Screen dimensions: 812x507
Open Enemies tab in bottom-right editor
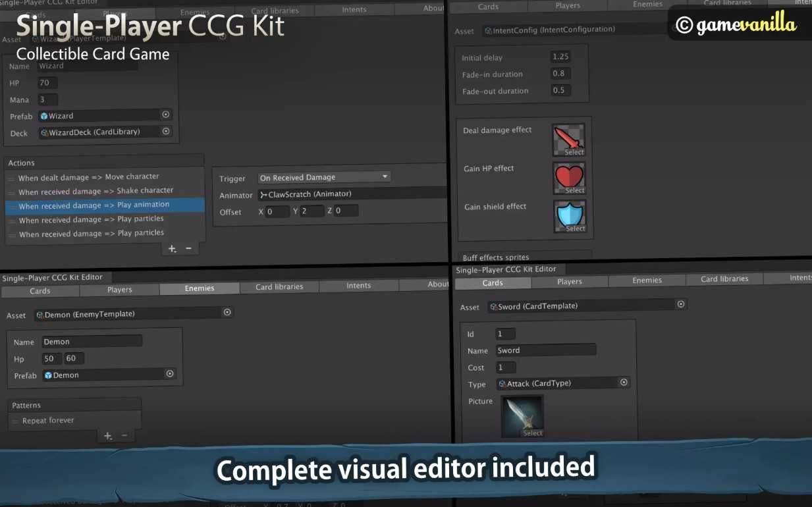pyautogui.click(x=647, y=280)
